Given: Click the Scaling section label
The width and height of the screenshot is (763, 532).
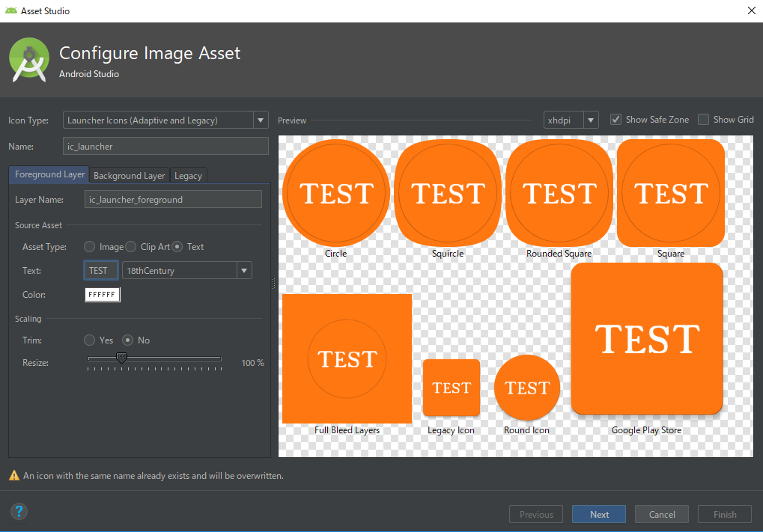Looking at the screenshot, I should coord(28,319).
